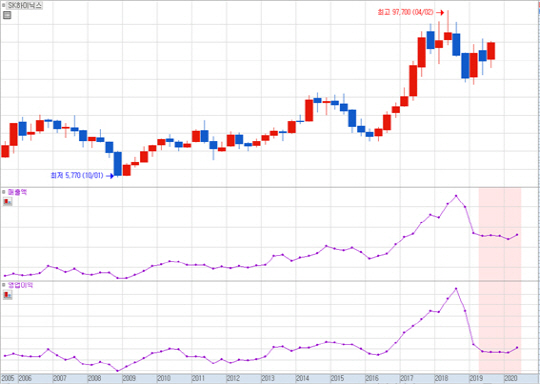Click the 2007 label on the time axis
Viewport: 540px width, 384px height.
60,378
